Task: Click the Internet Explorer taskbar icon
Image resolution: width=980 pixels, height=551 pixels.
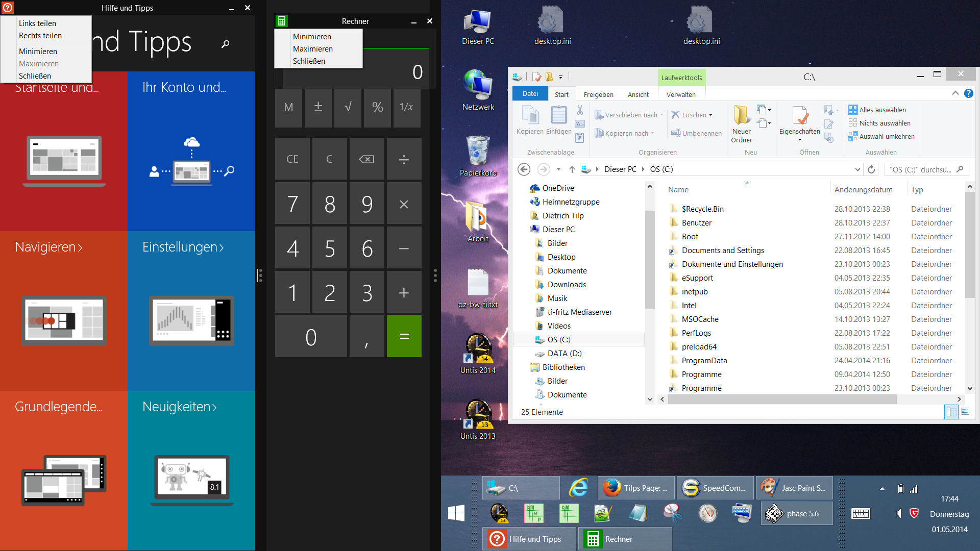Action: [578, 488]
